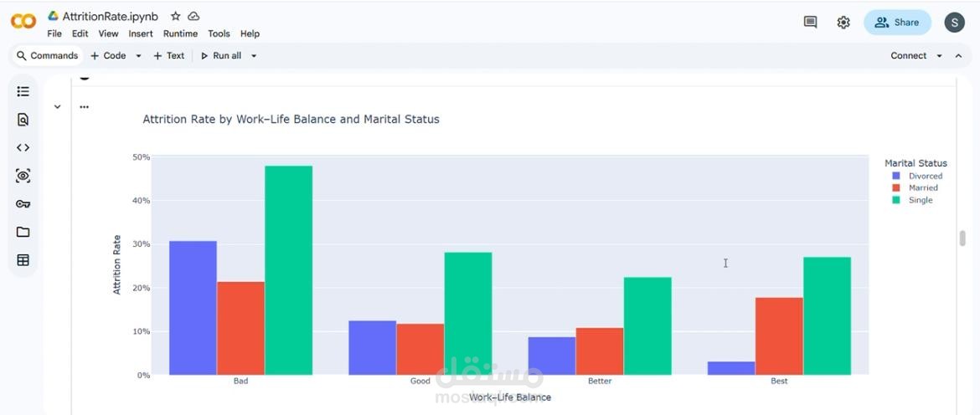This screenshot has height=415, width=980.
Task: Click the 'Attrition Rate' y-axis label
Action: click(x=117, y=264)
